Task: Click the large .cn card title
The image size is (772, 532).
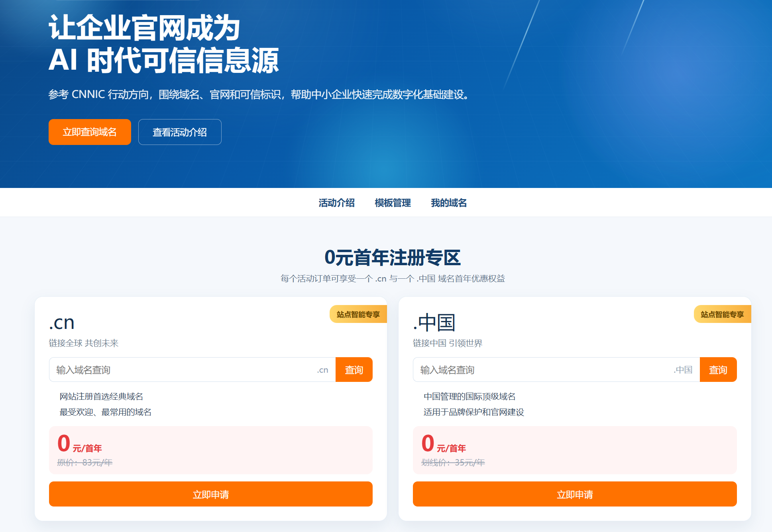Action: click(x=62, y=323)
